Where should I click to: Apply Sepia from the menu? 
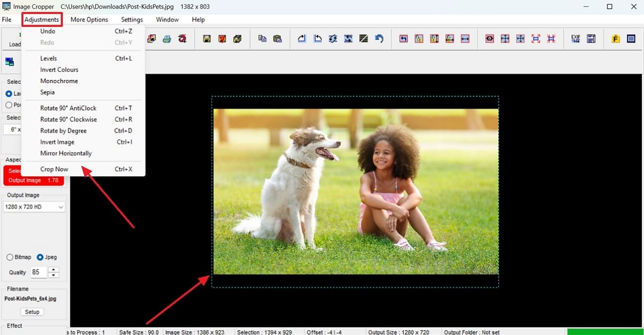pos(83,92)
